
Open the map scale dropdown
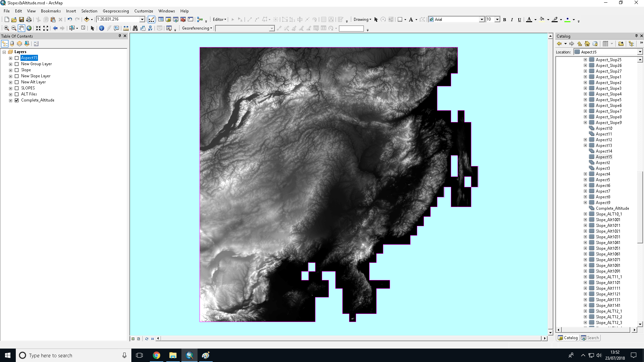point(142,19)
